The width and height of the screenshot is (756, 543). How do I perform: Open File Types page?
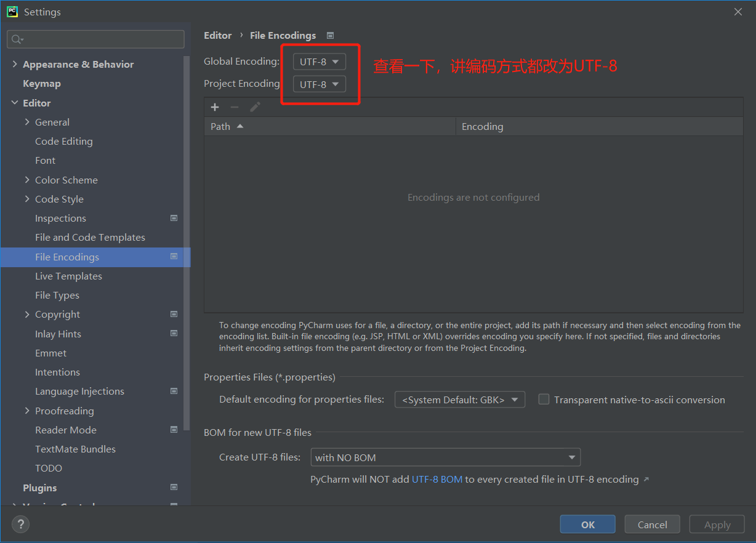tap(57, 295)
